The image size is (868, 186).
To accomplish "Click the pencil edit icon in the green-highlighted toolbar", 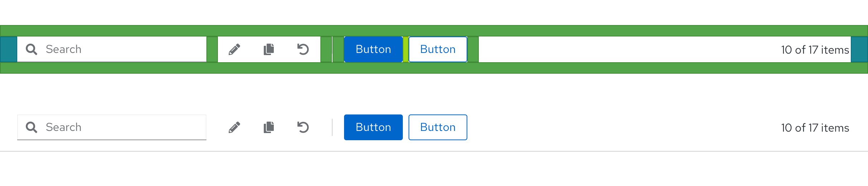I will click(234, 49).
